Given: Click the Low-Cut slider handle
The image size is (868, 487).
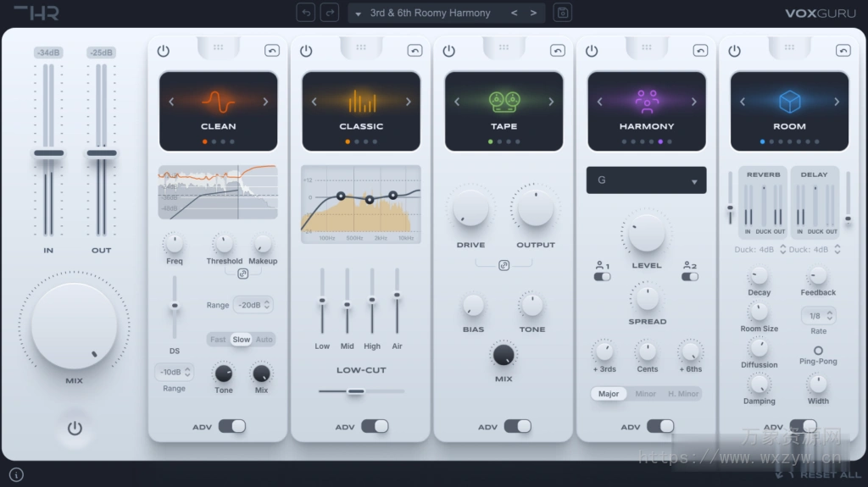Looking at the screenshot, I should [x=355, y=391].
